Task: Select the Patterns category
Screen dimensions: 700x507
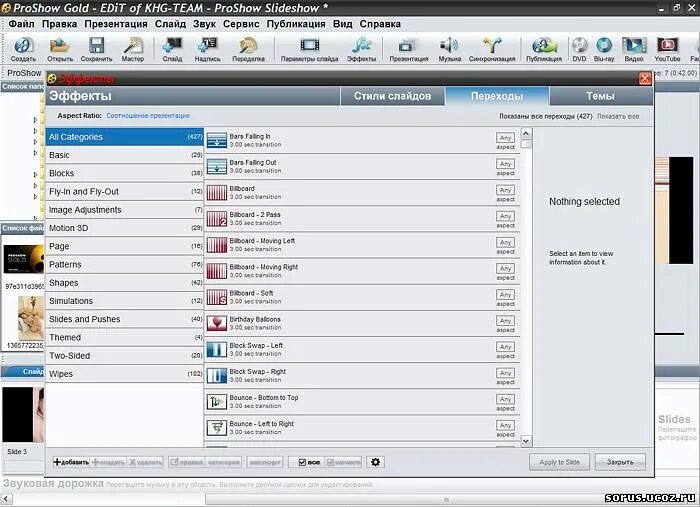Action: tap(125, 265)
